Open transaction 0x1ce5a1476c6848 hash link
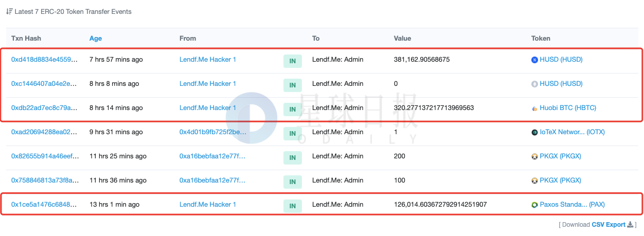Screen dimensions: 644x236 45,205
